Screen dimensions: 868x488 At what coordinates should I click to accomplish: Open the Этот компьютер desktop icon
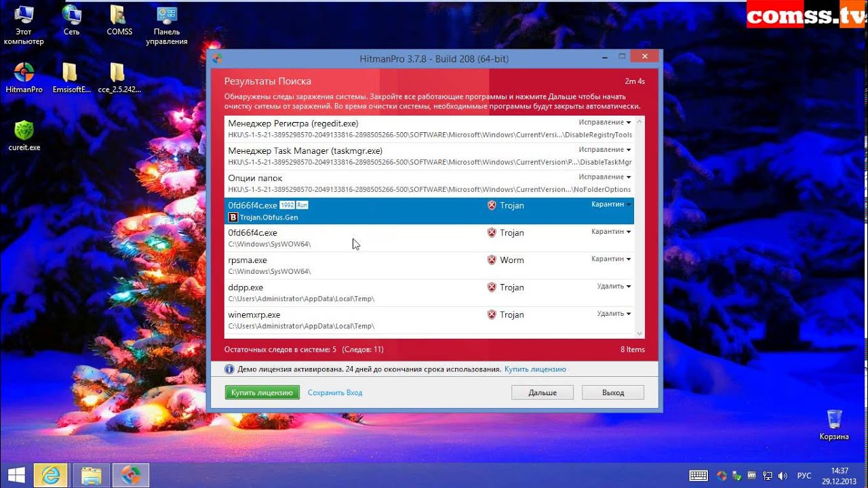pos(24,24)
